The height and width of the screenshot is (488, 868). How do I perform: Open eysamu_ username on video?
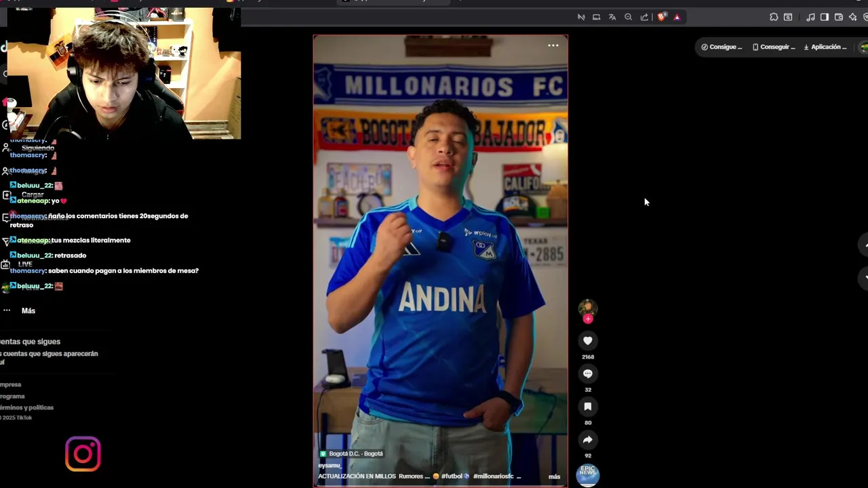pyautogui.click(x=330, y=466)
